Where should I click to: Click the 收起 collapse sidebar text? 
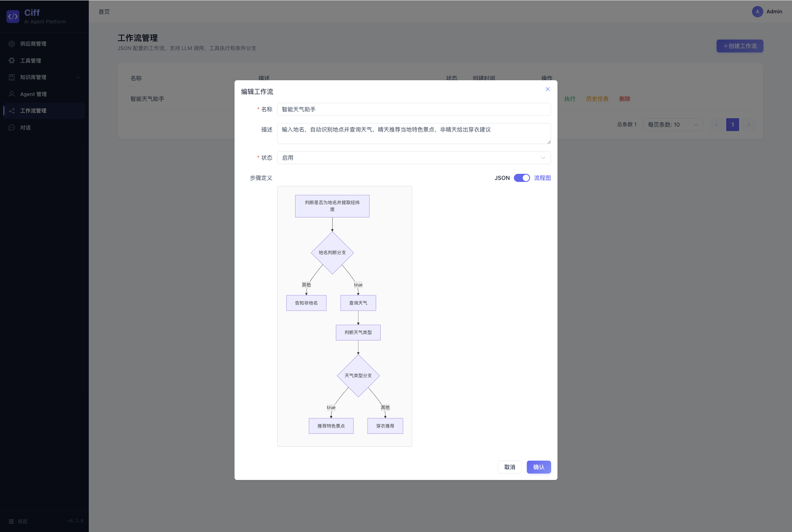tap(23, 521)
